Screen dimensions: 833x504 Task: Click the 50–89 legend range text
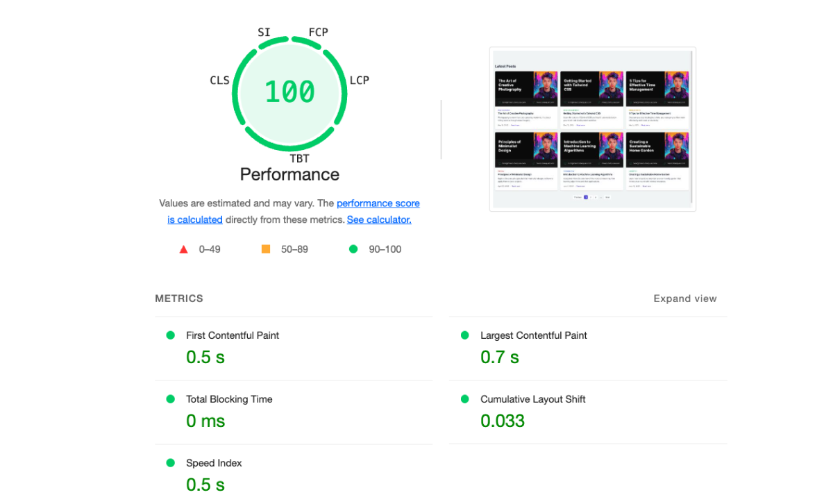[294, 249]
